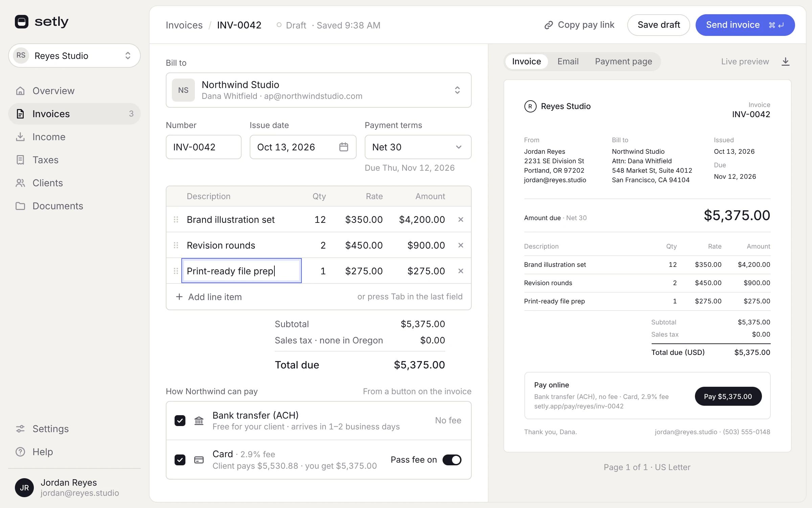Image resolution: width=812 pixels, height=508 pixels.
Task: Click the Clients people icon
Action: (20, 183)
